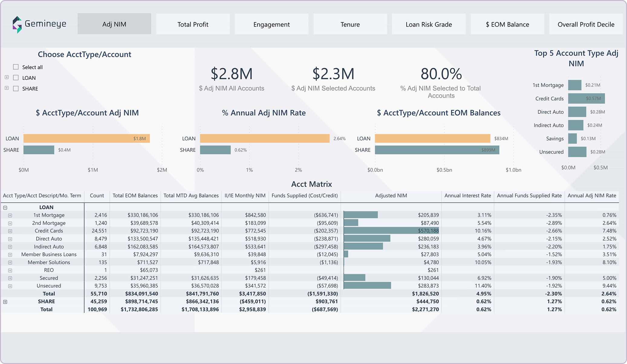
Task: Switch to the Total Profit tab
Action: (193, 24)
